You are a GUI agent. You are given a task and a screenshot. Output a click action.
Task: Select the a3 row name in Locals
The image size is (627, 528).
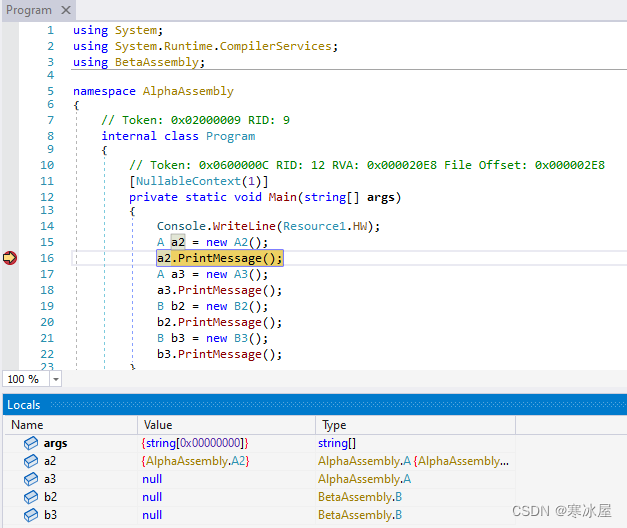(x=50, y=479)
